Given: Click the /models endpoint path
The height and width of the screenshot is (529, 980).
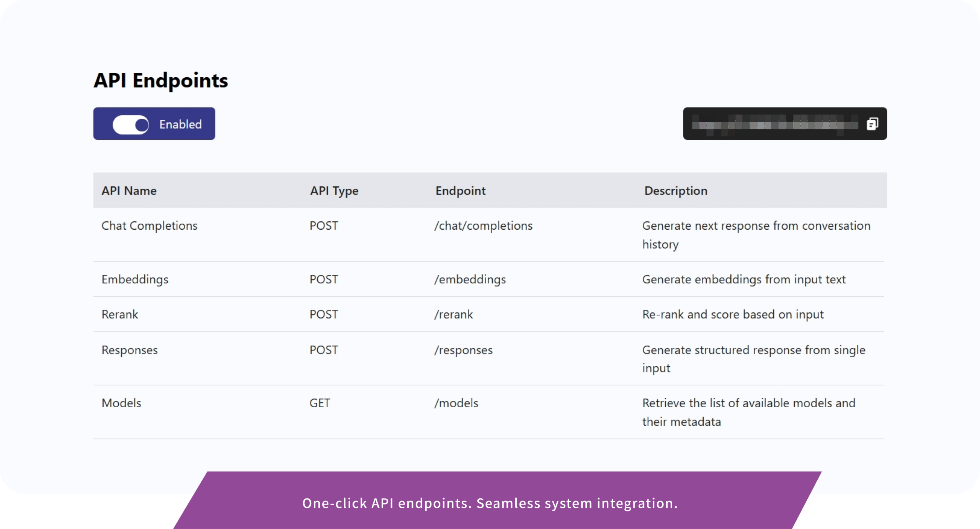Looking at the screenshot, I should click(456, 403).
